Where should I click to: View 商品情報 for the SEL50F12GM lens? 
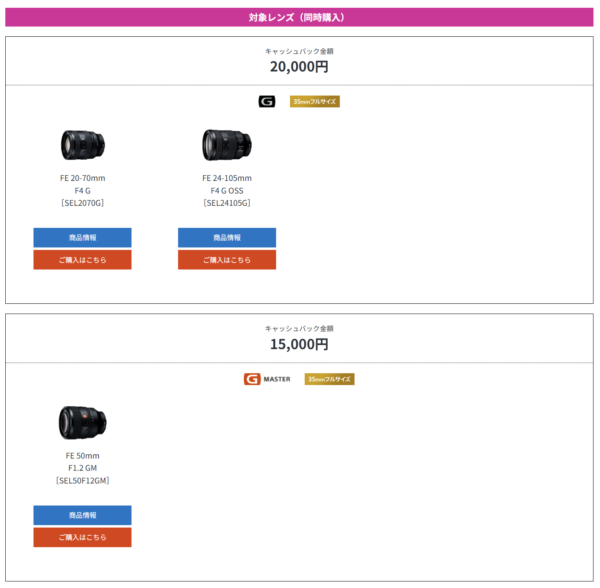[x=82, y=515]
